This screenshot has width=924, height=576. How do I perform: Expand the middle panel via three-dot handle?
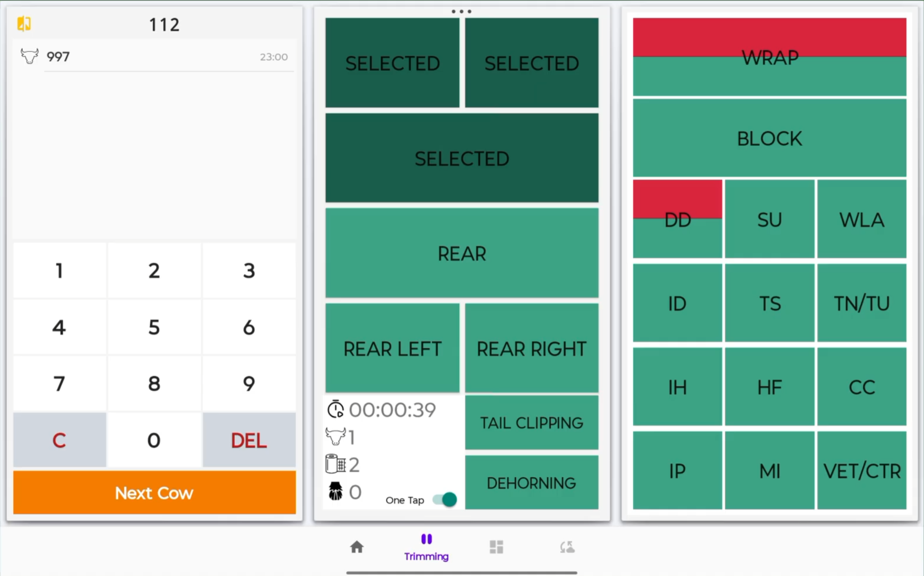[461, 11]
